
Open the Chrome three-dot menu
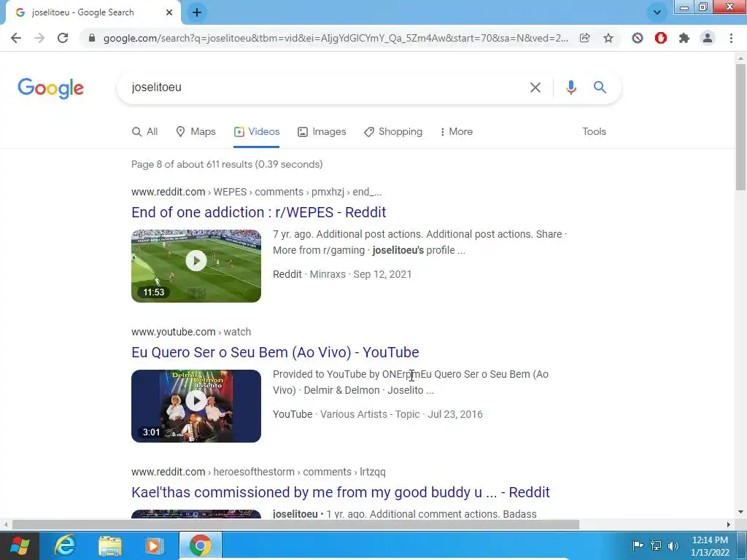click(x=731, y=38)
